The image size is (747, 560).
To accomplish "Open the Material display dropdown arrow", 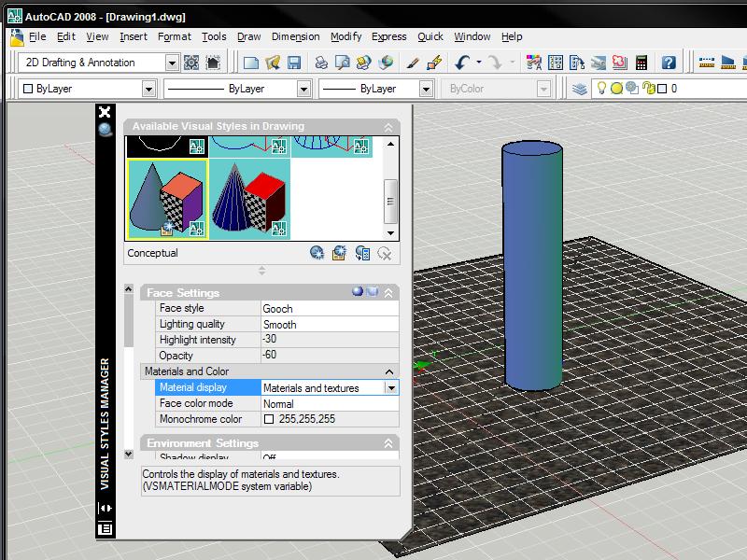I will [x=391, y=388].
